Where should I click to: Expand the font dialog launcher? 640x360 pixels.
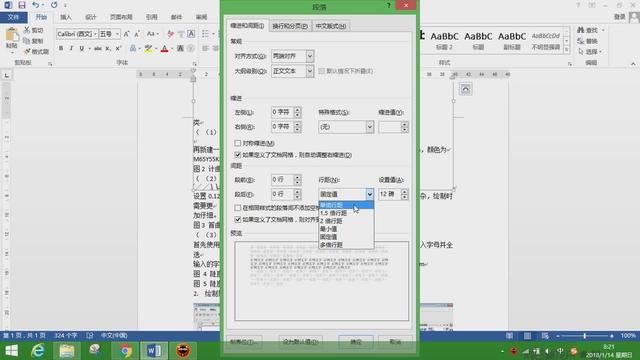click(194, 64)
